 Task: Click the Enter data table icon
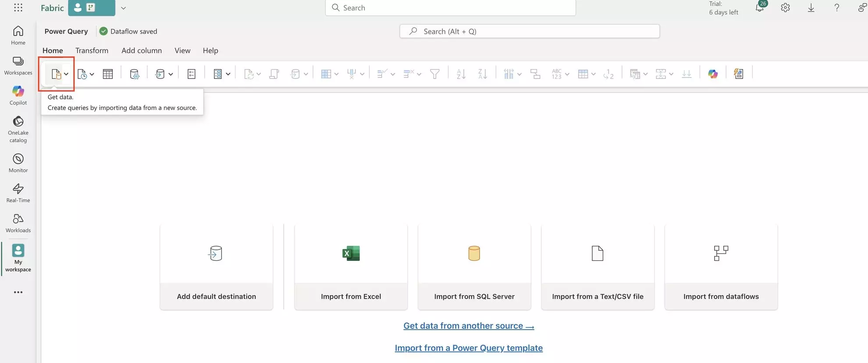point(108,74)
